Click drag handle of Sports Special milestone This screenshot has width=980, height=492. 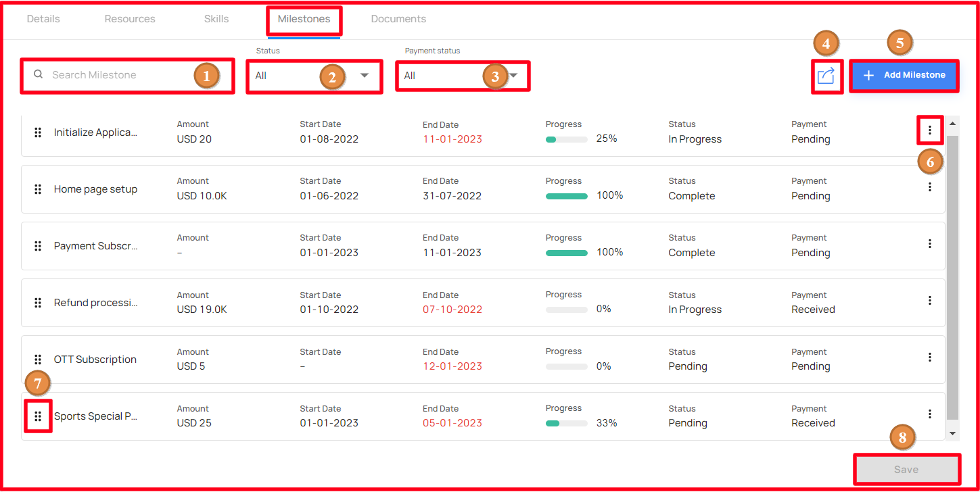(38, 416)
